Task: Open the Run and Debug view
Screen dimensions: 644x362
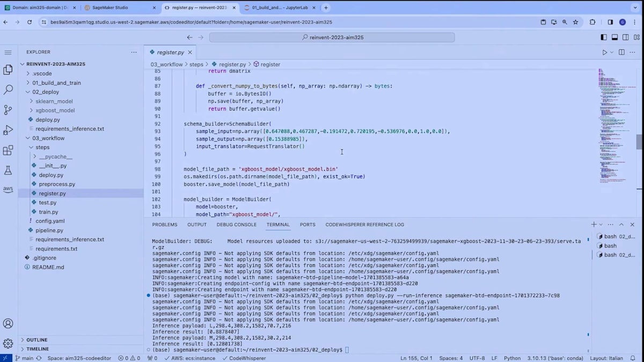Action: click(8, 130)
